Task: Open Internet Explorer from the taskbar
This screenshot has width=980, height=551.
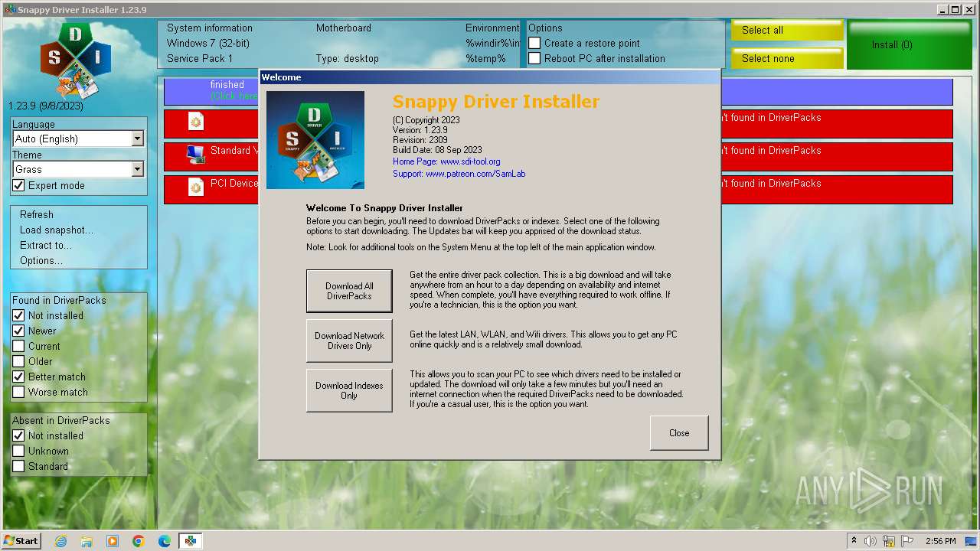Action: click(61, 541)
